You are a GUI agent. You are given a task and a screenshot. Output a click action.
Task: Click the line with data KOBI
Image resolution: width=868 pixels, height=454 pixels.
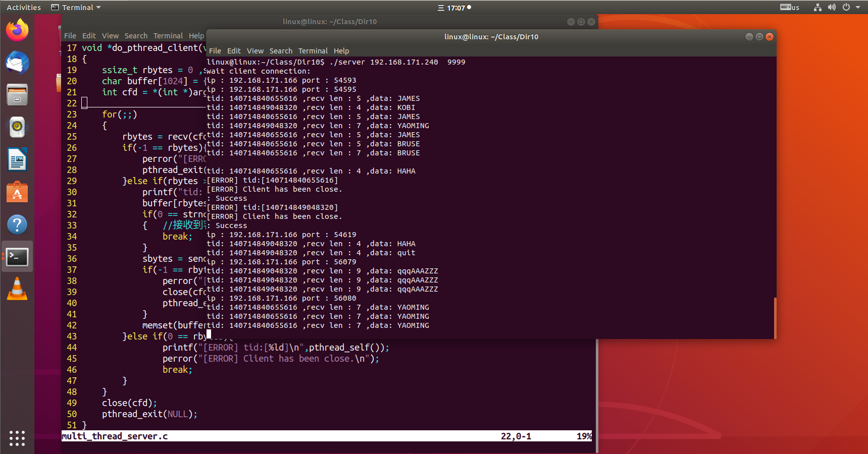click(x=311, y=107)
